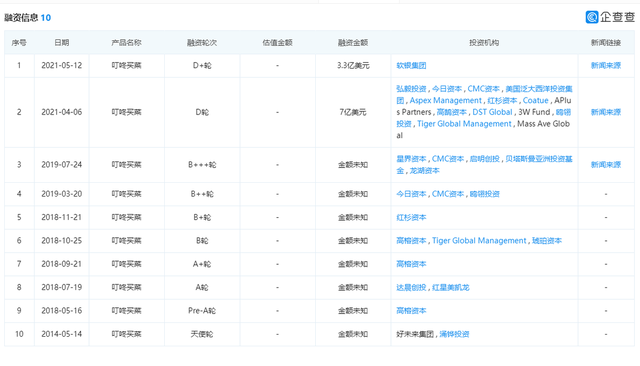
Task: Click CMC资本 link in the D轮 row
Action: click(483, 89)
